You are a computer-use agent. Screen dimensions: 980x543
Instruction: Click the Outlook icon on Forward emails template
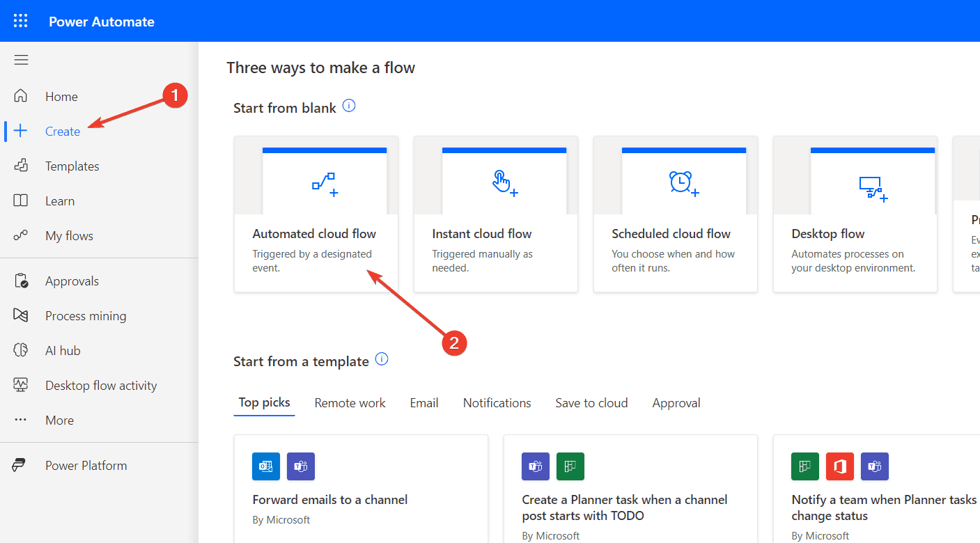point(265,466)
